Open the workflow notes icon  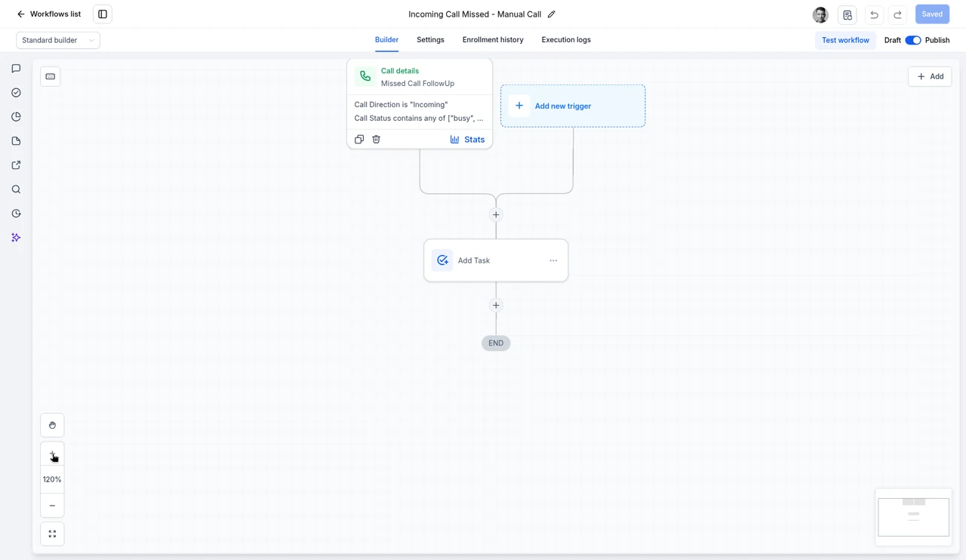pos(848,14)
